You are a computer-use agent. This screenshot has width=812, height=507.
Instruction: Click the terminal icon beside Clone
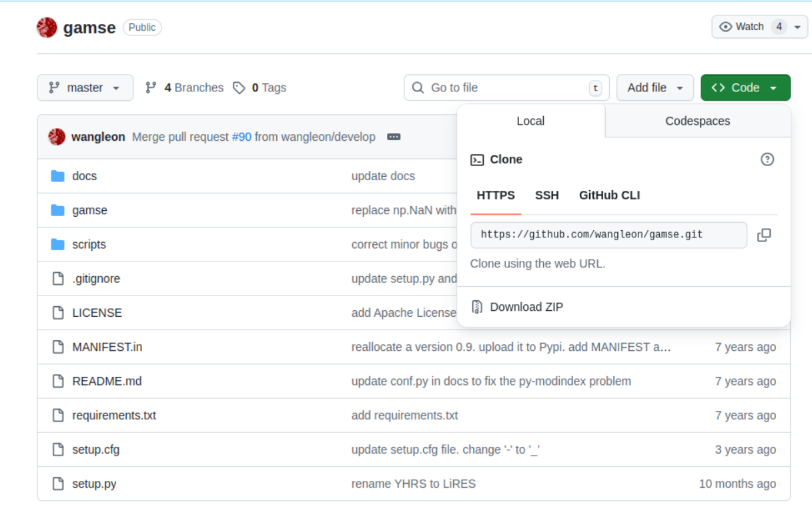[477, 159]
